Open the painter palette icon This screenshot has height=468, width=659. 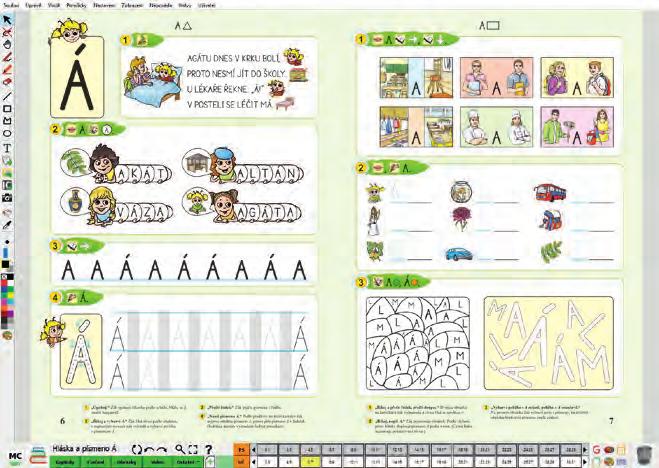(7, 335)
